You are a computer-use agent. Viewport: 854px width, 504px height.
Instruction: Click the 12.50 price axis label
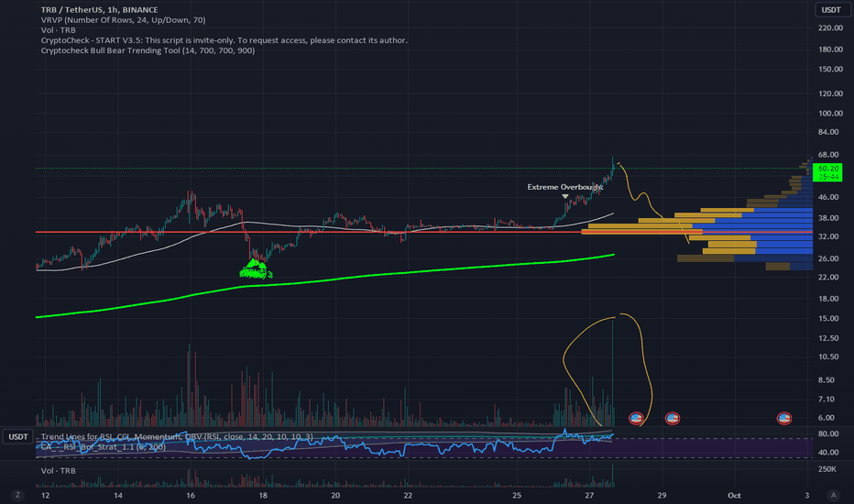827,338
